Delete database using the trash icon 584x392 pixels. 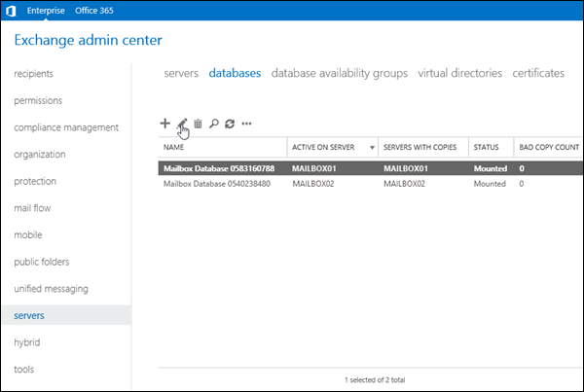(x=198, y=124)
